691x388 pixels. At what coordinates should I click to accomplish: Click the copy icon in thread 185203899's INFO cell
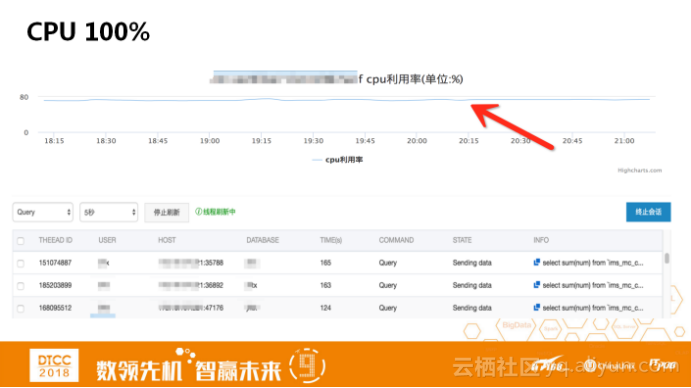536,285
